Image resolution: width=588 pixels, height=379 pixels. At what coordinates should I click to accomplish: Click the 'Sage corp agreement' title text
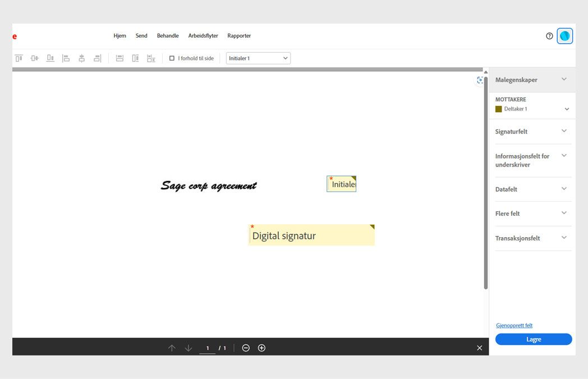coord(209,186)
